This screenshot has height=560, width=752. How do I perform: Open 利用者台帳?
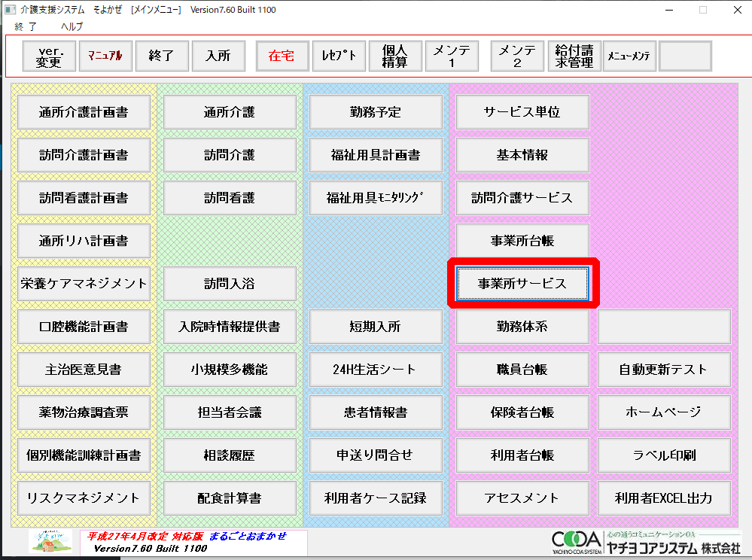522,455
